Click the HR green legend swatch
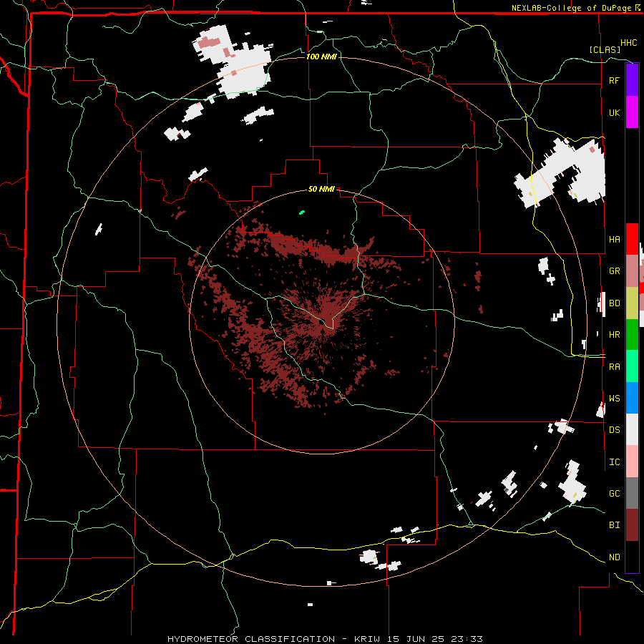 (632, 335)
